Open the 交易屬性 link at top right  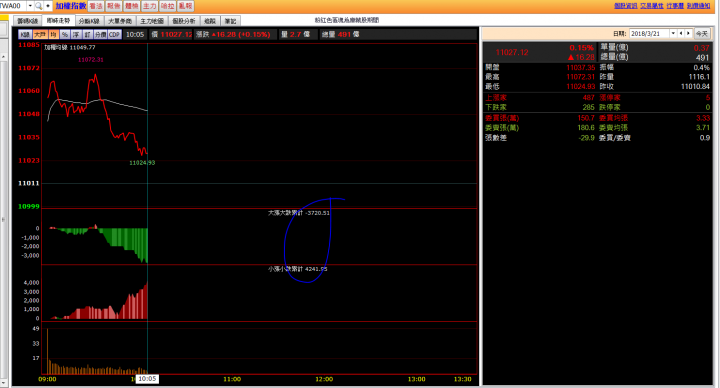click(x=652, y=6)
